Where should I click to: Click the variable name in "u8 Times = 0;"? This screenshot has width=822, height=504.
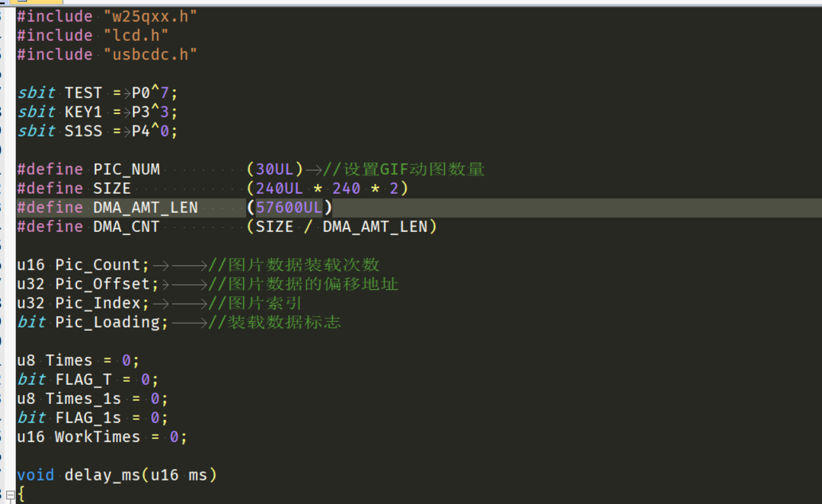69,361
